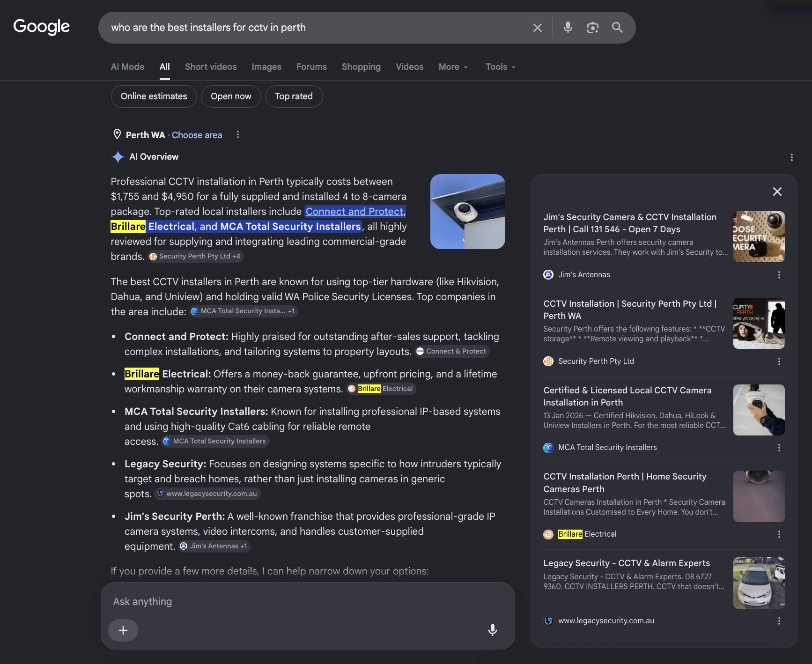Switch to the AI Mode tab

point(127,67)
